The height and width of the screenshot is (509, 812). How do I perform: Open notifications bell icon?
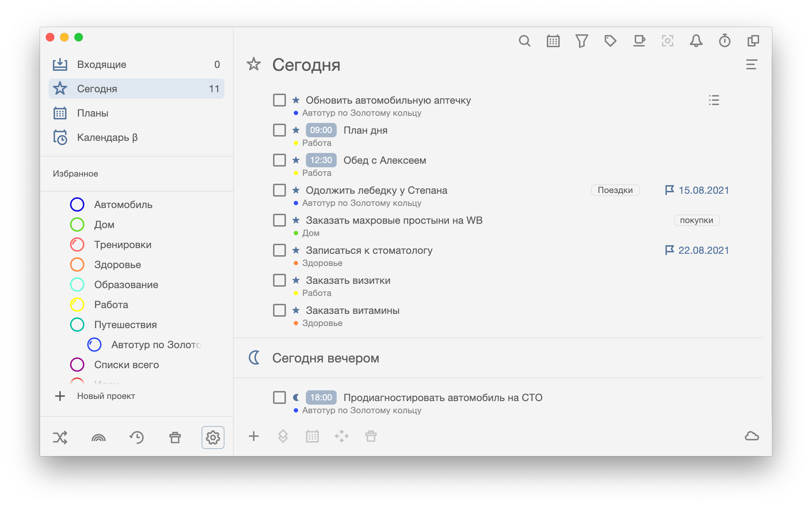coord(696,41)
